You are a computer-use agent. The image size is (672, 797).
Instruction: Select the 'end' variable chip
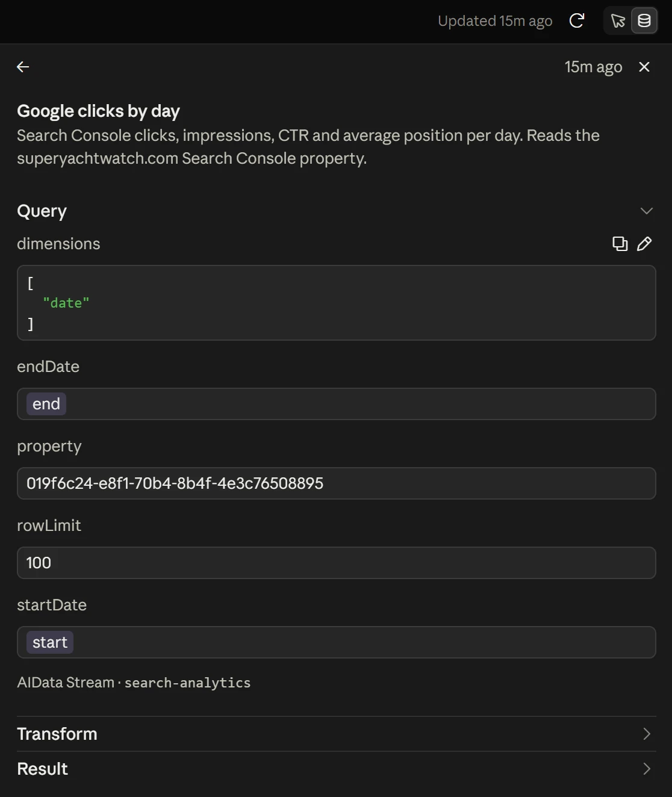46,404
